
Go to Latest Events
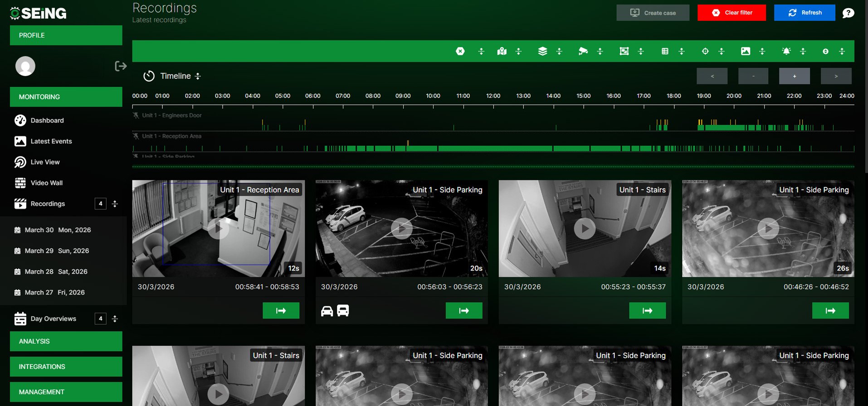pyautogui.click(x=51, y=141)
